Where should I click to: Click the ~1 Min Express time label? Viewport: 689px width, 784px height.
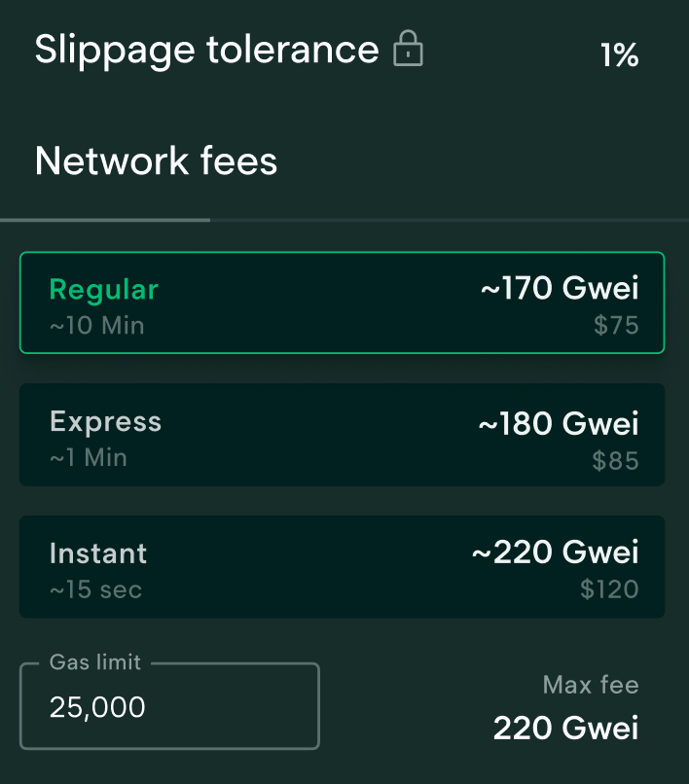coord(88,457)
